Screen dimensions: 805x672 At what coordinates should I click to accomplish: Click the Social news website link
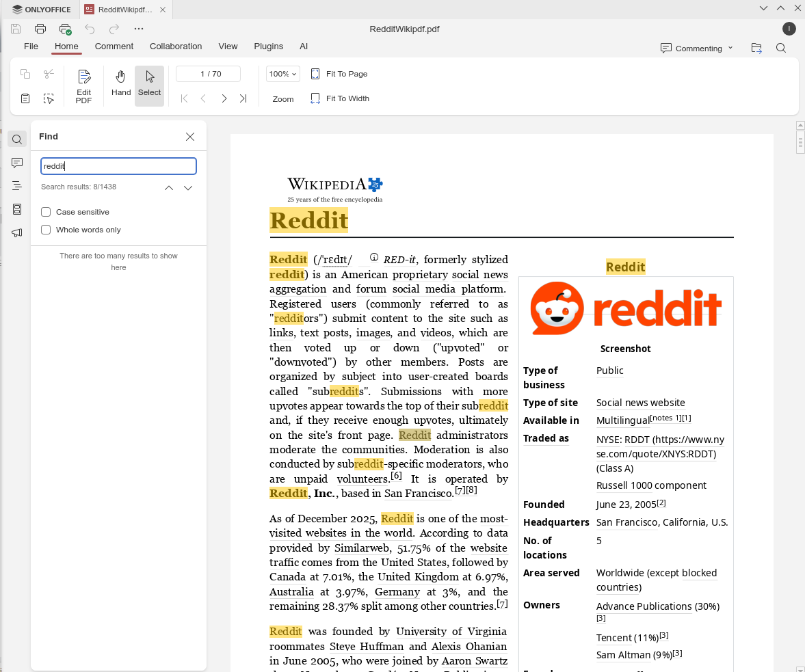(x=640, y=403)
